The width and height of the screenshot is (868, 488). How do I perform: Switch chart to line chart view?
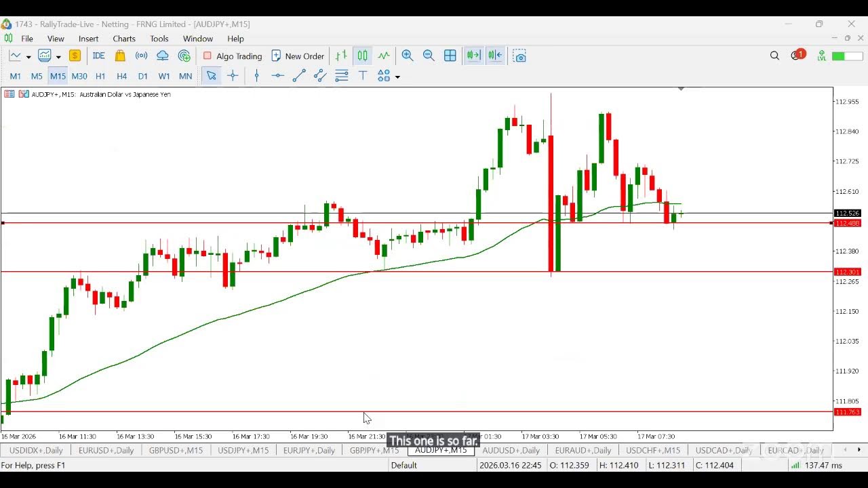(x=384, y=56)
